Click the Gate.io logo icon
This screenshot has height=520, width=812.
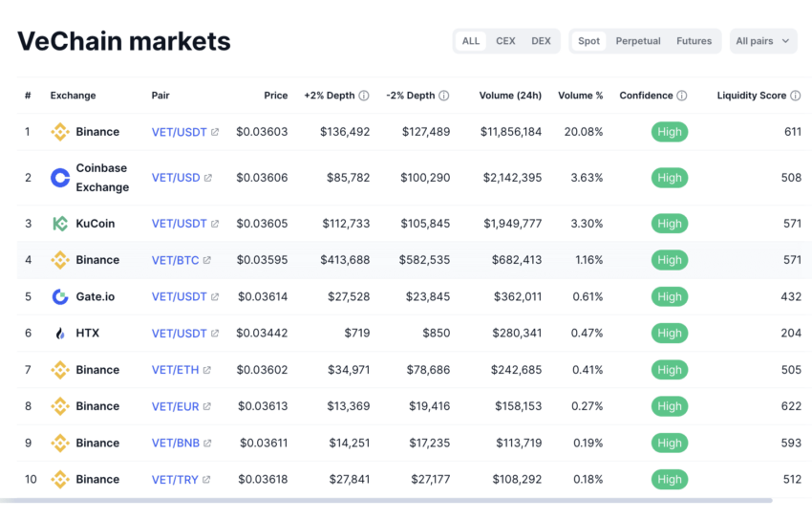tap(60, 296)
